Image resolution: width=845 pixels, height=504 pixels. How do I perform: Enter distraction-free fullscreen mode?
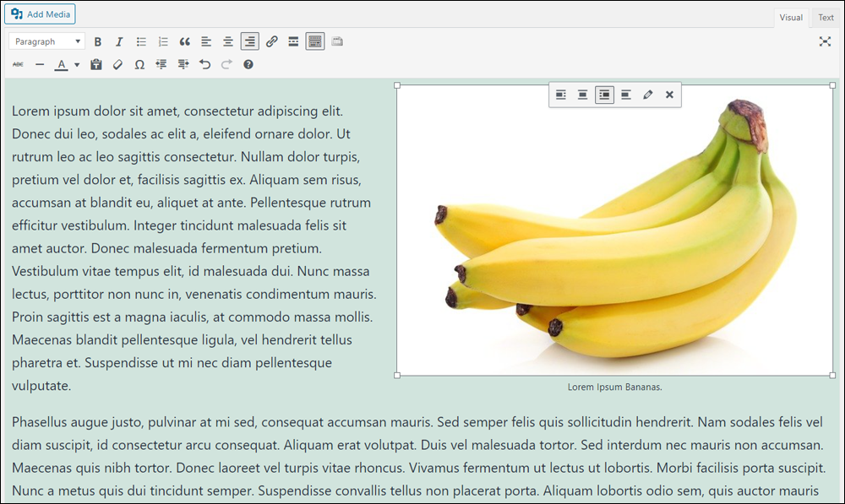pos(825,41)
